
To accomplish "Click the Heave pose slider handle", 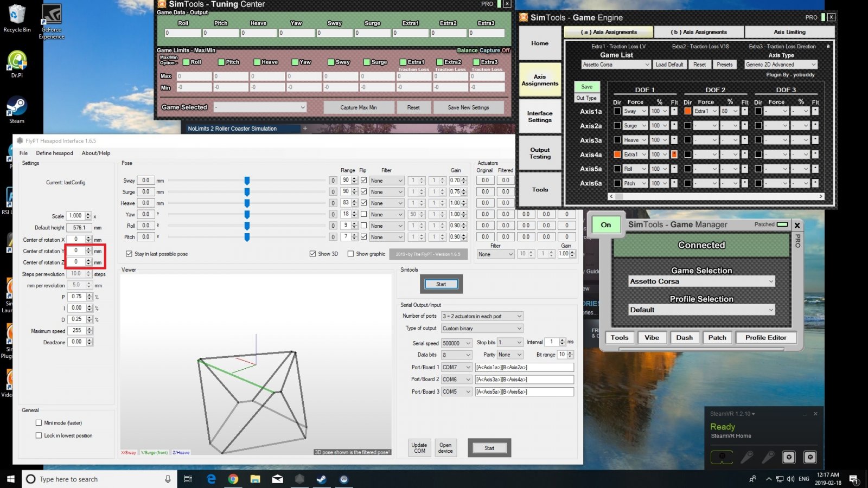I will [247, 203].
